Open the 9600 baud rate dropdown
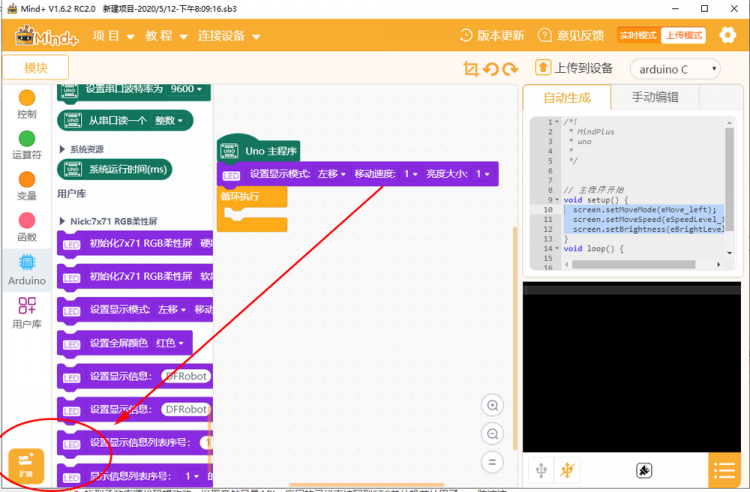750x492 pixels. click(x=187, y=89)
